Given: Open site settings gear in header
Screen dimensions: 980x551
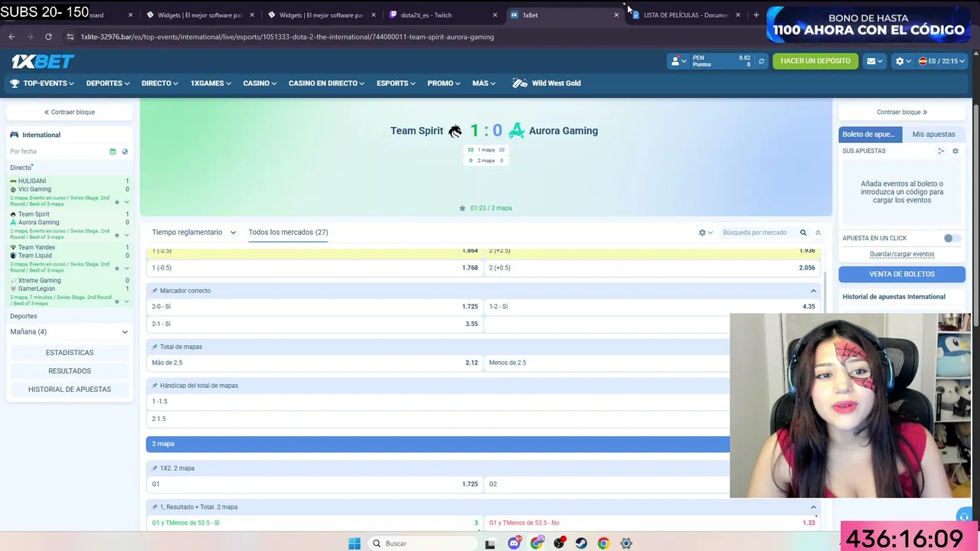Looking at the screenshot, I should [903, 61].
